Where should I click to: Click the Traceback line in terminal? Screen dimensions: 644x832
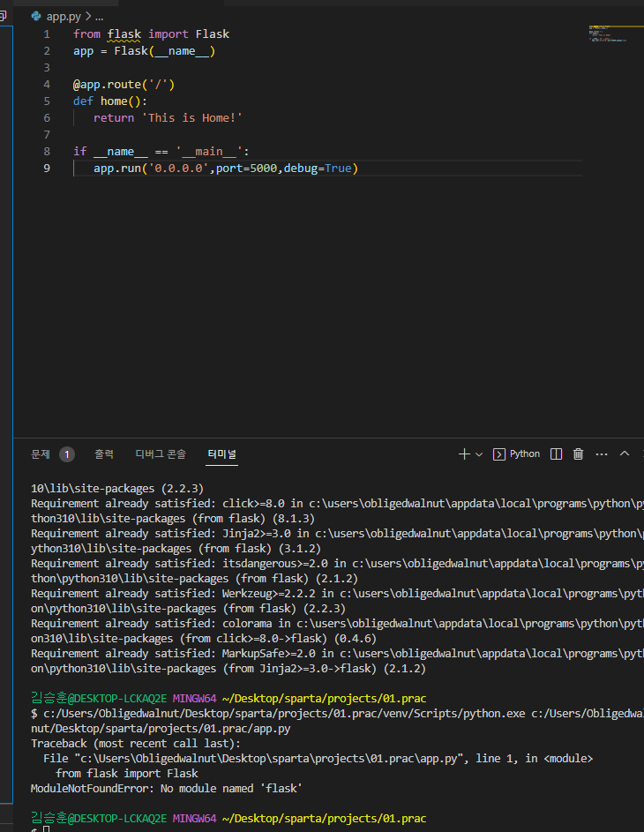[x=135, y=744]
